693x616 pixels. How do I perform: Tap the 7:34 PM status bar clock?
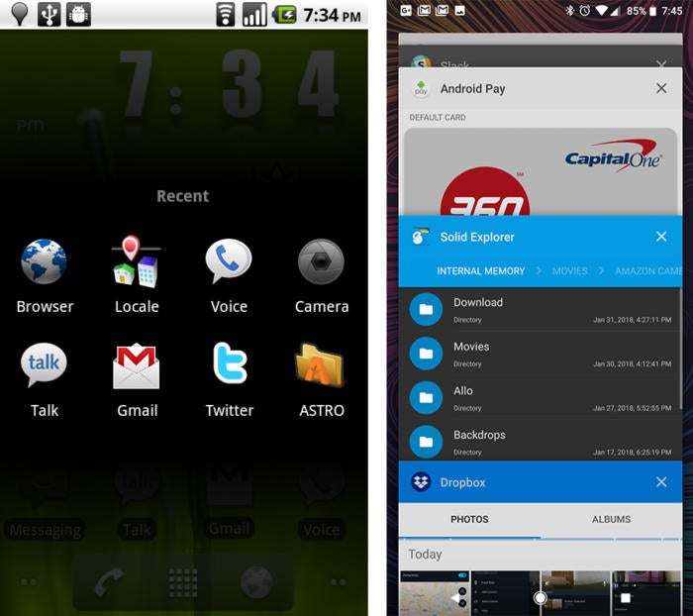click(x=332, y=16)
